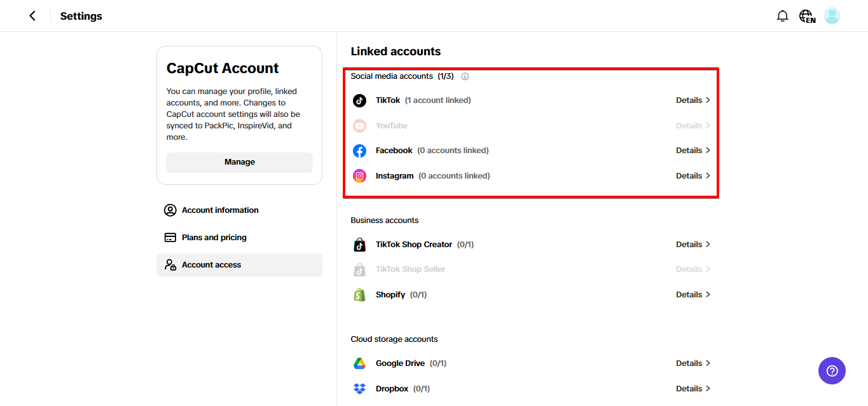Open Dropbox Details link

click(x=693, y=388)
